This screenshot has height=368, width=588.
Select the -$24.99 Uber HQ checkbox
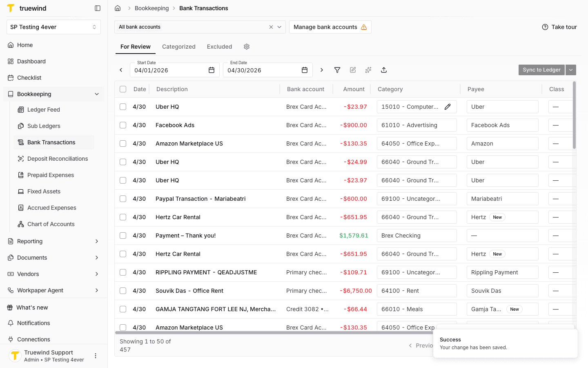click(123, 162)
